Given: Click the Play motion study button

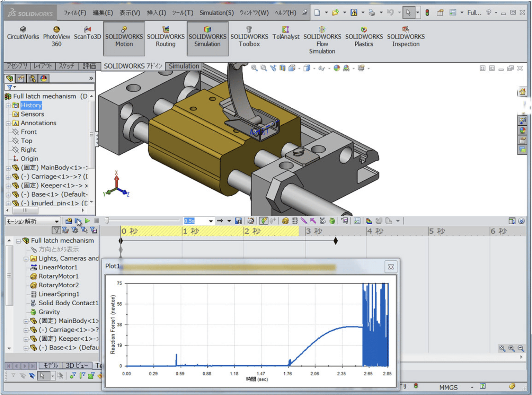Looking at the screenshot, I should (87, 221).
